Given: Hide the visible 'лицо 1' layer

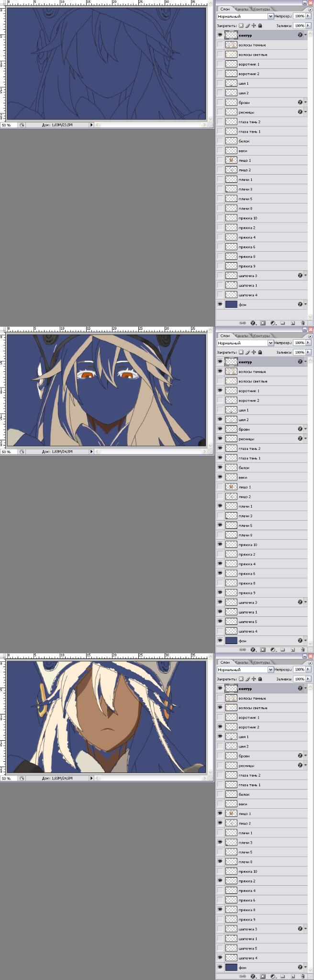Looking at the screenshot, I should click(220, 813).
